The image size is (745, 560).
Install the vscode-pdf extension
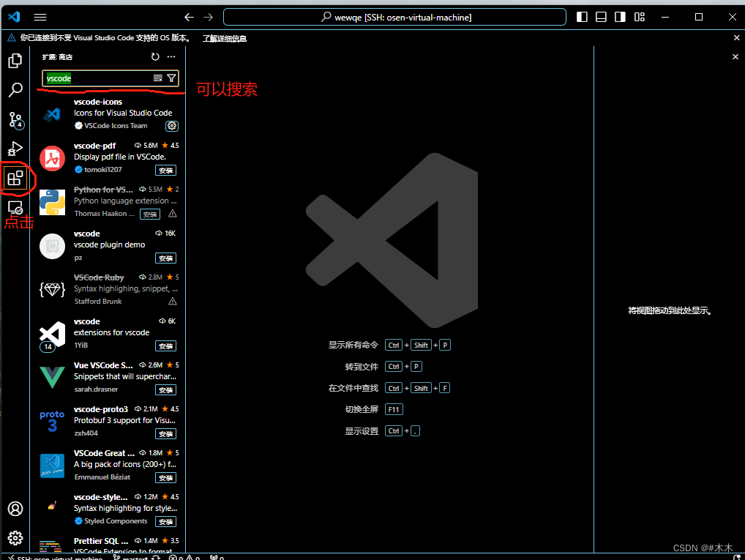(165, 170)
